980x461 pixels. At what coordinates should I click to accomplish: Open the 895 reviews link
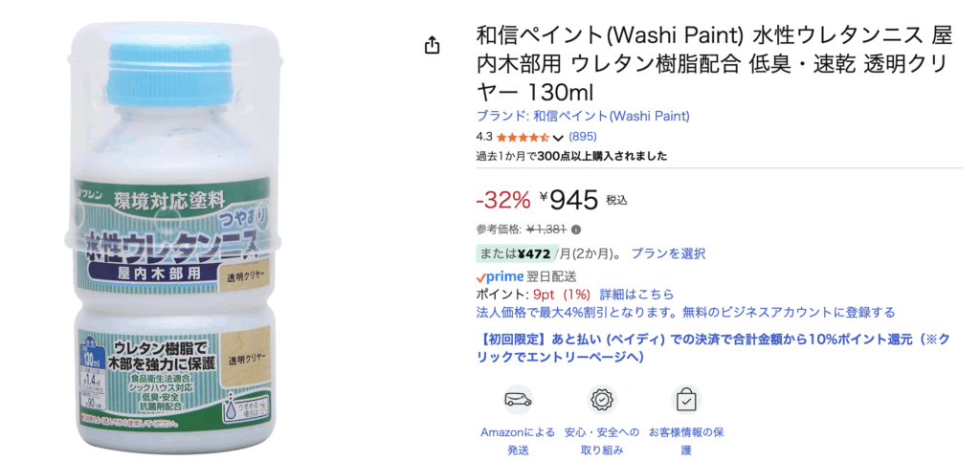(583, 137)
